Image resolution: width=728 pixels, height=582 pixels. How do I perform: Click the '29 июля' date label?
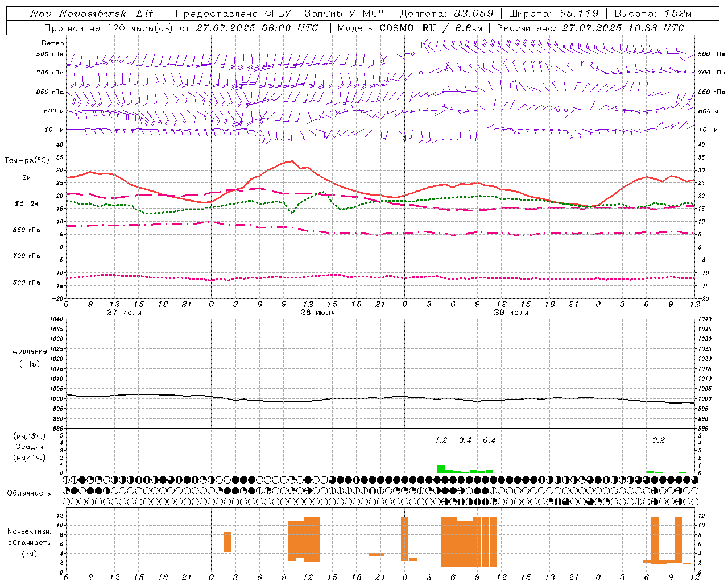pos(511,313)
